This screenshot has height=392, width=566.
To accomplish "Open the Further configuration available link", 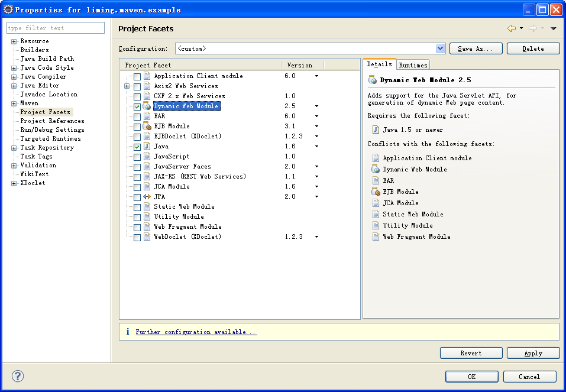I will (196, 332).
